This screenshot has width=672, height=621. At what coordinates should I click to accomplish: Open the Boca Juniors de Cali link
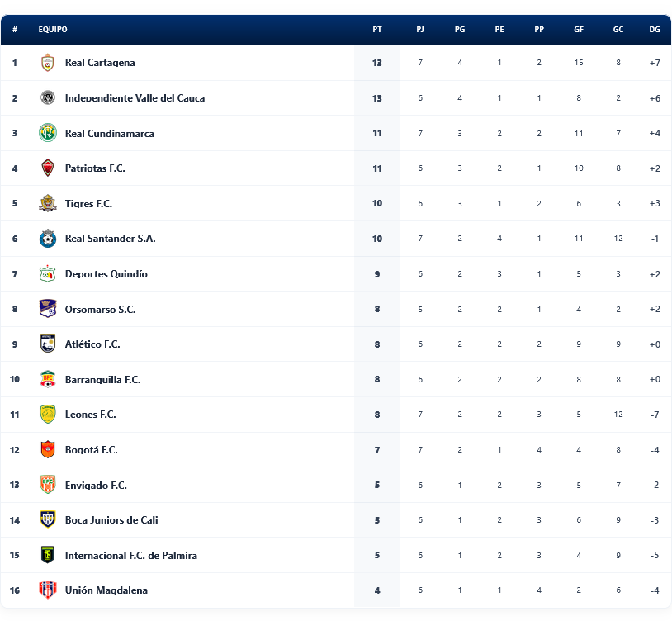click(x=111, y=520)
